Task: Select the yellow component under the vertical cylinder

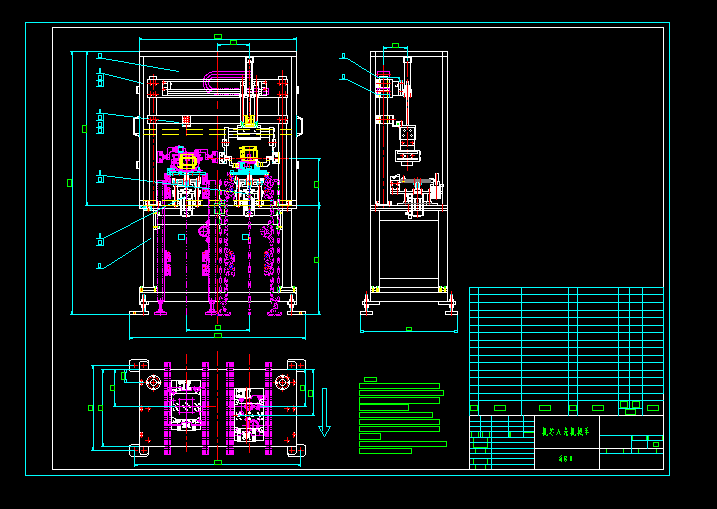Action: click(x=249, y=121)
